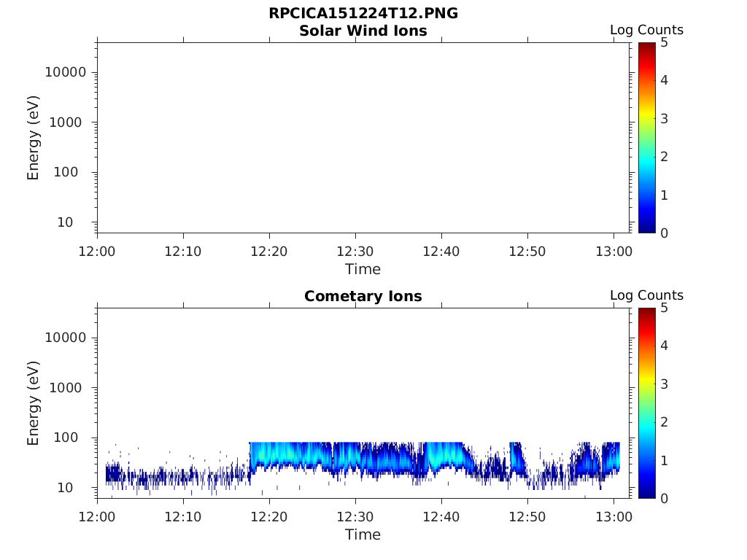Select the Cometary Ions subplot title
Image resolution: width=747 pixels, height=560 pixels.
click(x=363, y=296)
